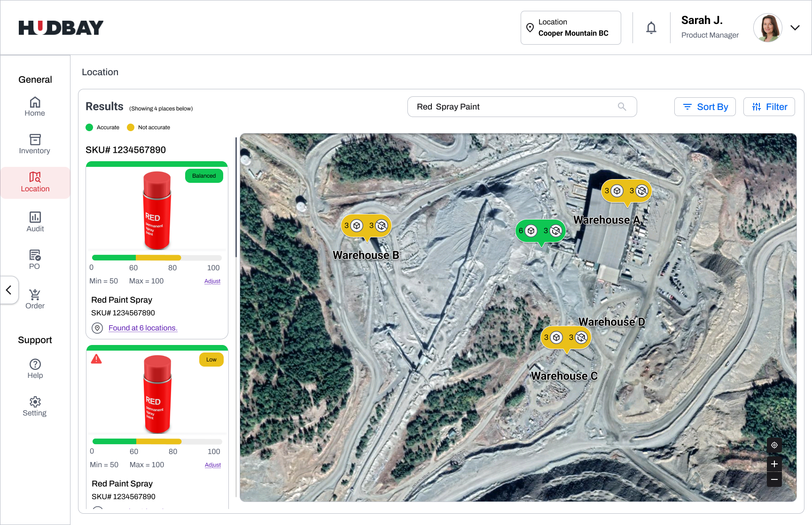Open the Sort By dropdown

pyautogui.click(x=705, y=107)
